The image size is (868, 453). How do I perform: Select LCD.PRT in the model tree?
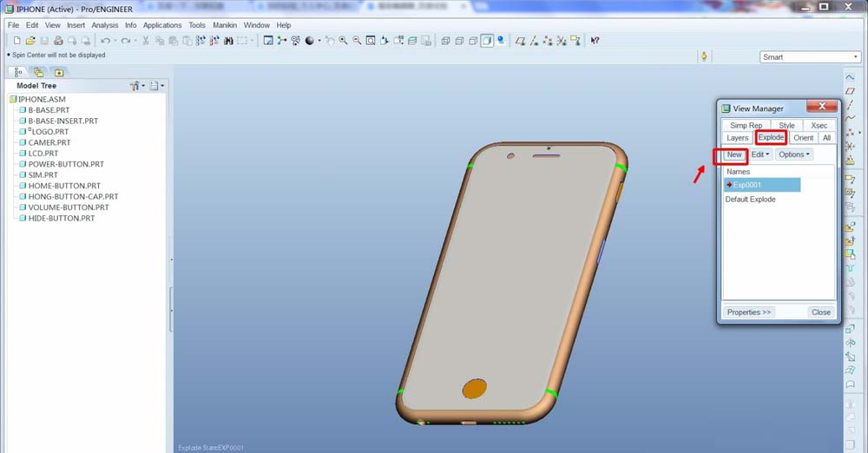coord(39,154)
